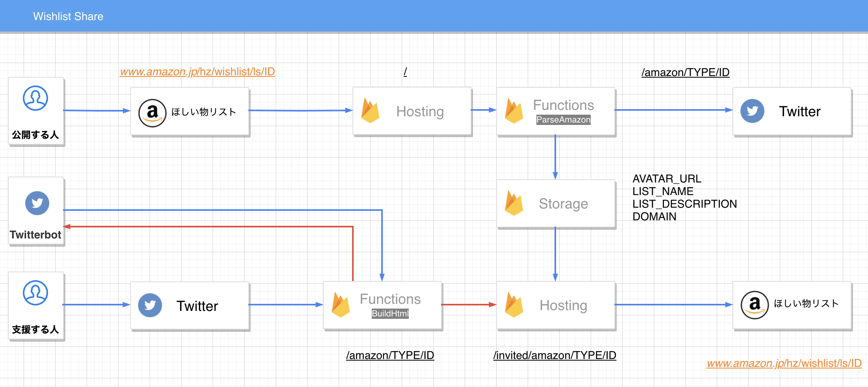Select the 支援する人 label

coord(35,329)
